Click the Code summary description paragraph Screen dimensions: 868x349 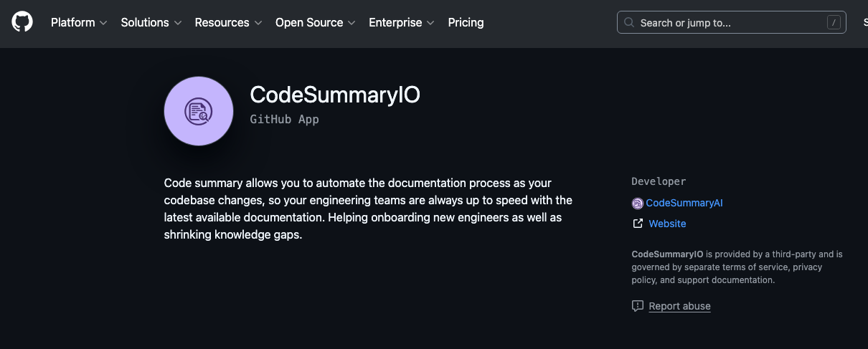[x=368, y=209]
